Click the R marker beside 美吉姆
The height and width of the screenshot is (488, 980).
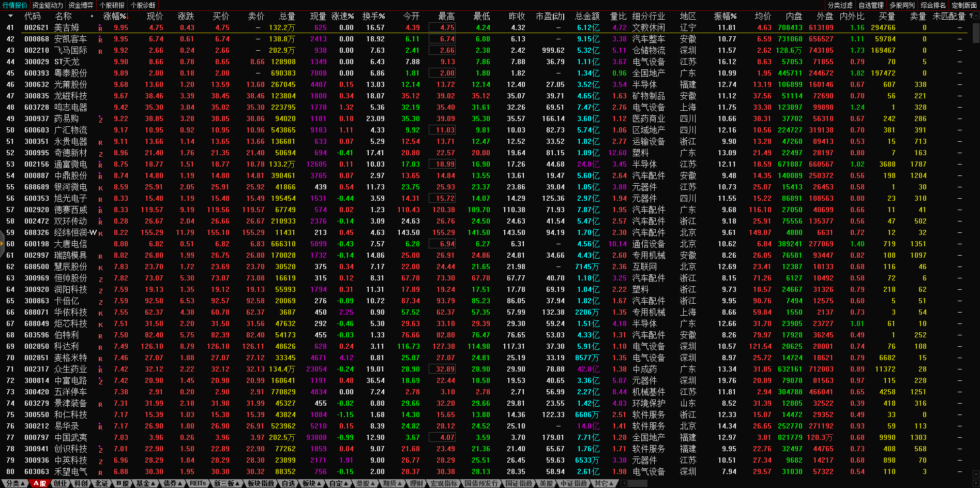100,28
